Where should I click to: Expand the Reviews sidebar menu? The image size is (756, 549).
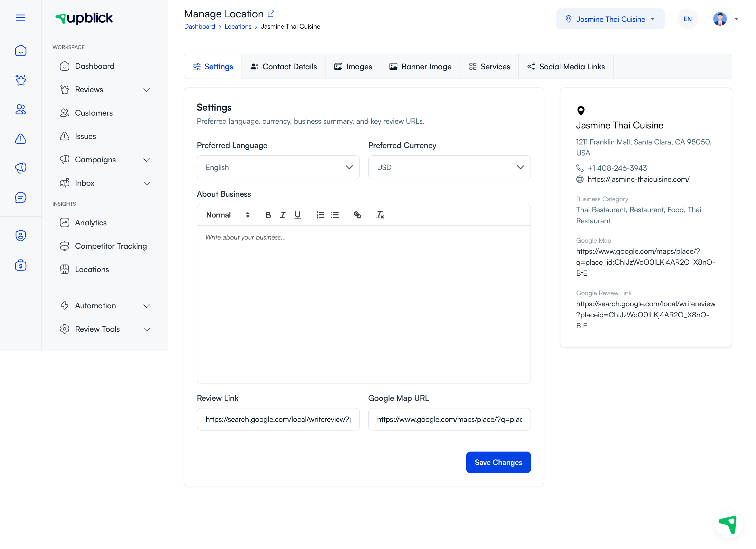coord(105,89)
